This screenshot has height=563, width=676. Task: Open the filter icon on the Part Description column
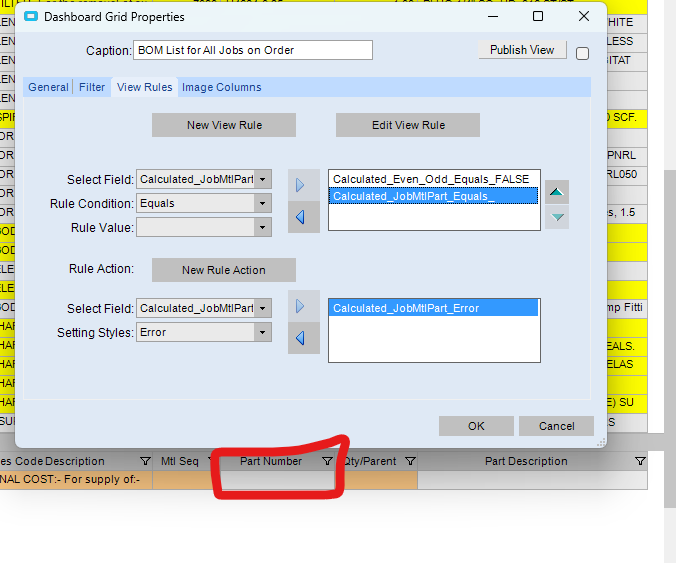[x=640, y=461]
